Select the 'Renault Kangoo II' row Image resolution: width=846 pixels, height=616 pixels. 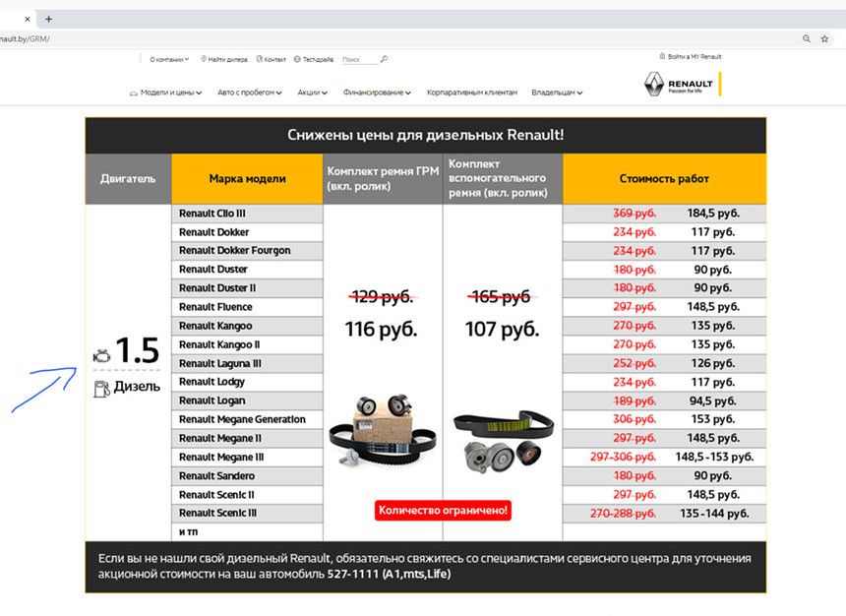(x=247, y=345)
